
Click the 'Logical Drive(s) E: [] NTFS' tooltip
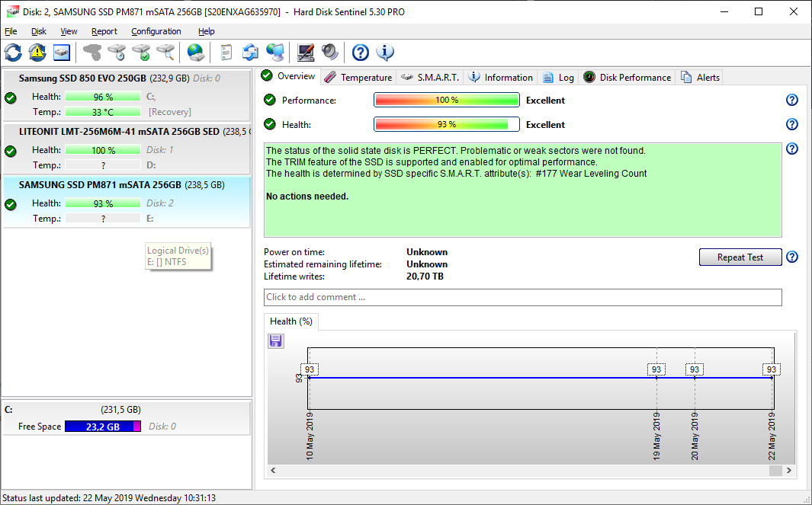pos(178,256)
